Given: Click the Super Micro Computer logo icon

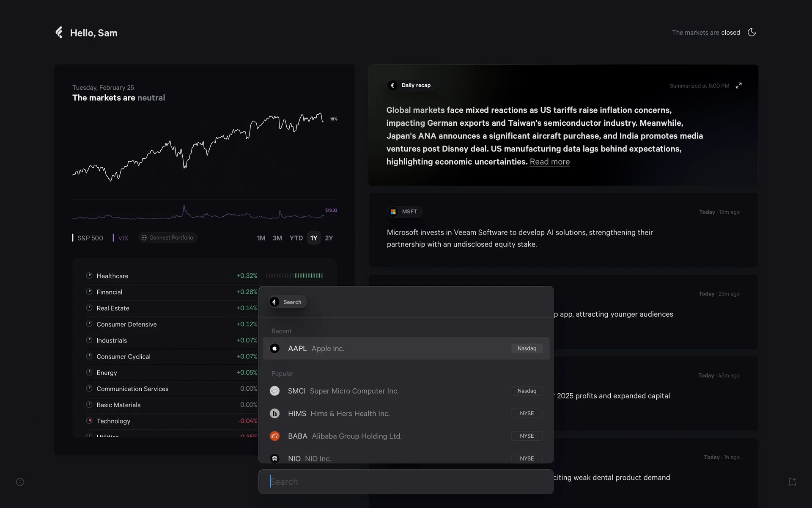Looking at the screenshot, I should click(x=275, y=391).
